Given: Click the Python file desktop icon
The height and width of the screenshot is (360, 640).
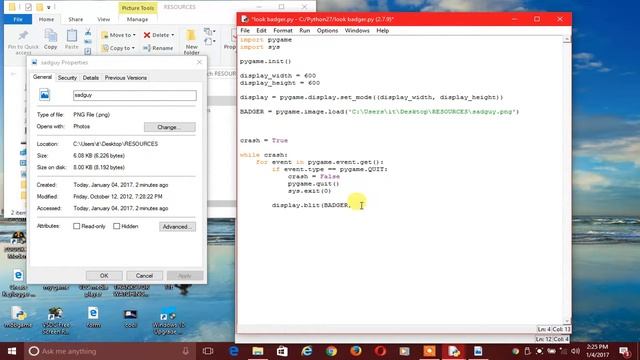Looking at the screenshot, I should (x=18, y=318).
